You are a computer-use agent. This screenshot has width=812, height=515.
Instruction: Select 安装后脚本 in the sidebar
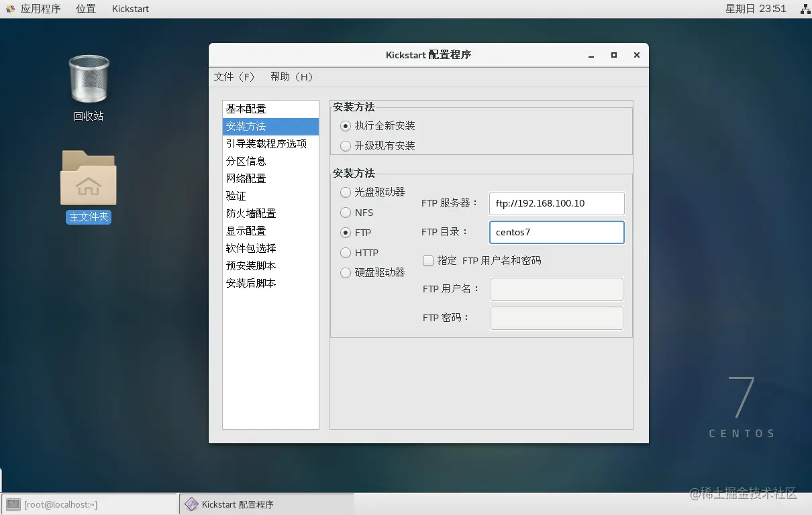pos(270,283)
